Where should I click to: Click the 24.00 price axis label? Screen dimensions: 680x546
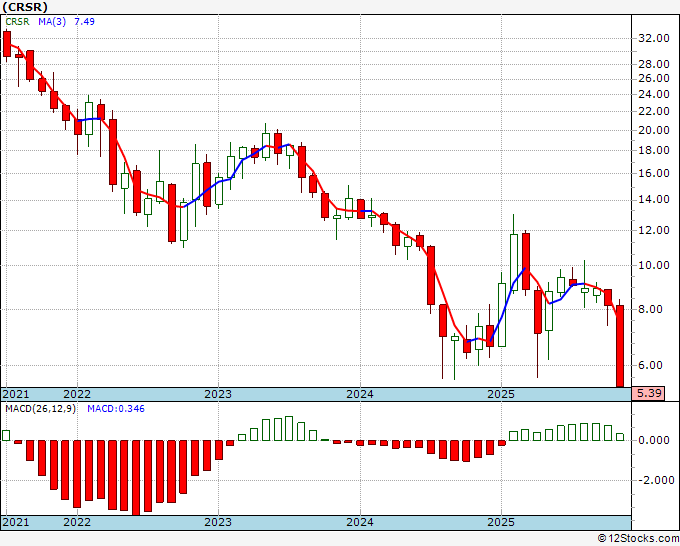[x=654, y=94]
